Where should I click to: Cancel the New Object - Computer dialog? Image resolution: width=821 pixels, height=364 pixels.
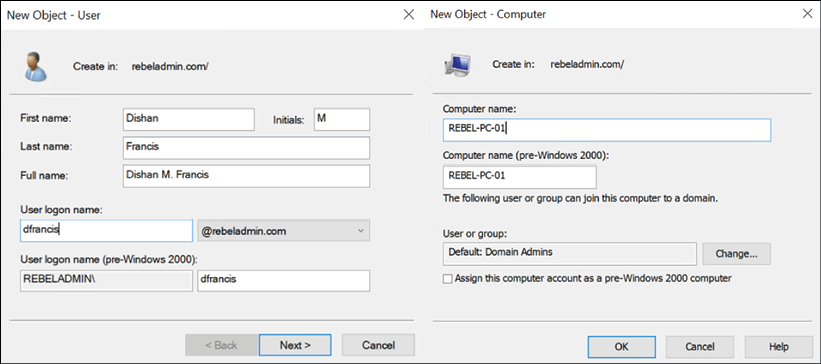click(x=700, y=346)
